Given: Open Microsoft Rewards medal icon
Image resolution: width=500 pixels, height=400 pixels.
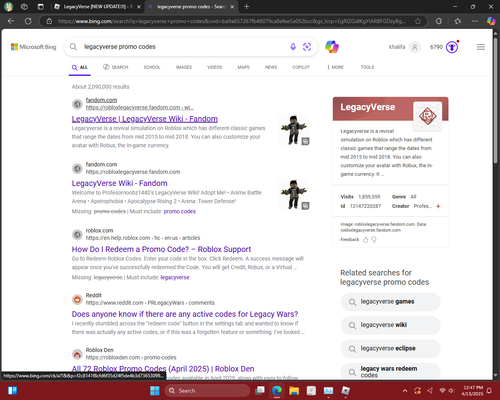Looking at the screenshot, I should coord(452,47).
